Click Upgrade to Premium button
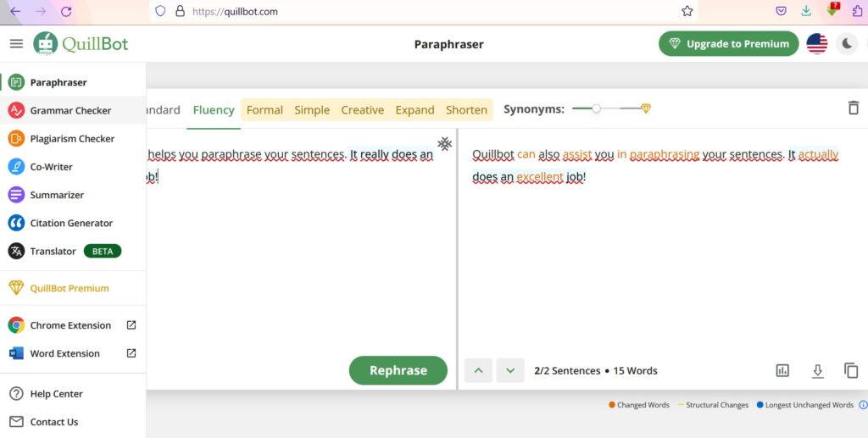Viewport: 868px width, 438px height. pos(728,44)
